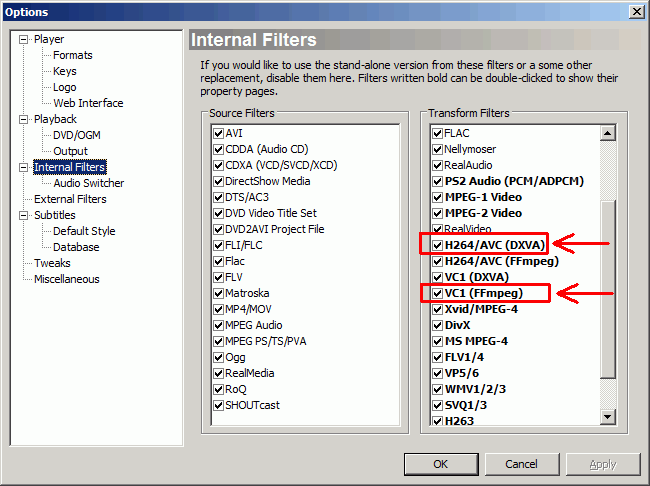This screenshot has height=486, width=650.
Task: Collapse the Player tree node
Action: [24, 39]
